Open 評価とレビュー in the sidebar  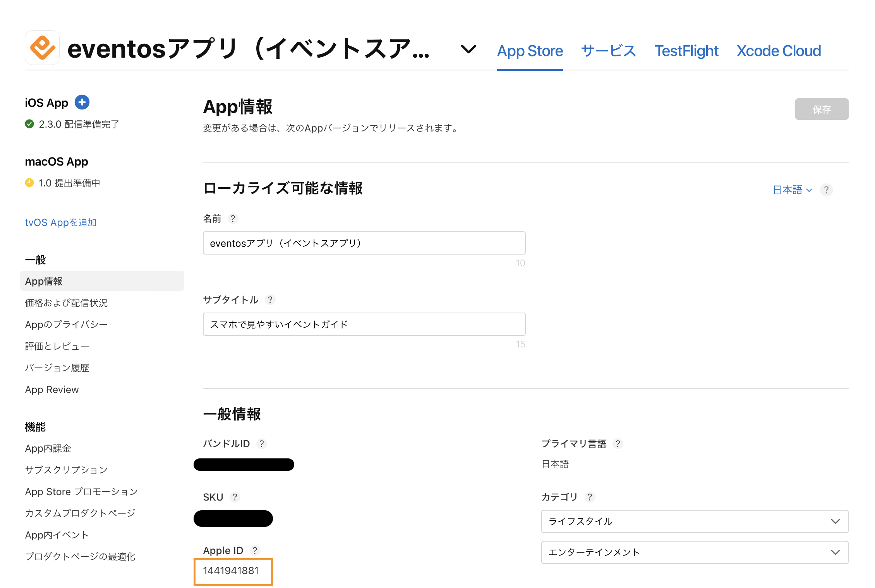[x=57, y=346]
